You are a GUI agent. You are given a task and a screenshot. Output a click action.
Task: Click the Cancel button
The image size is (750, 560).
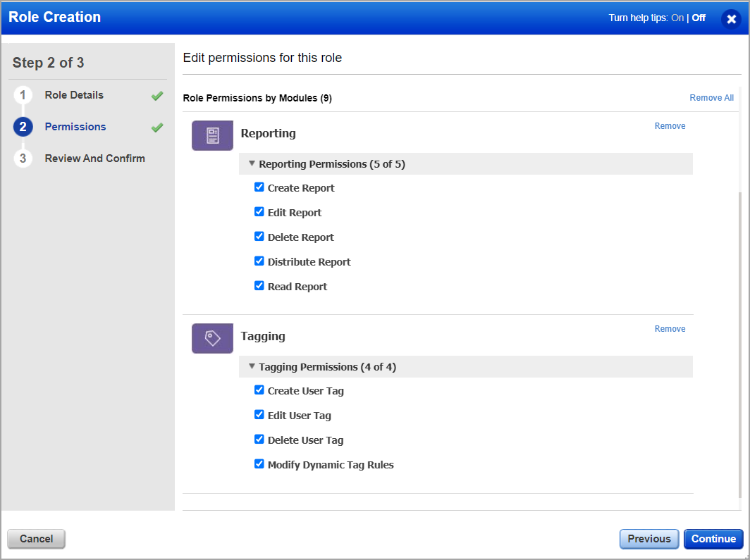click(37, 538)
